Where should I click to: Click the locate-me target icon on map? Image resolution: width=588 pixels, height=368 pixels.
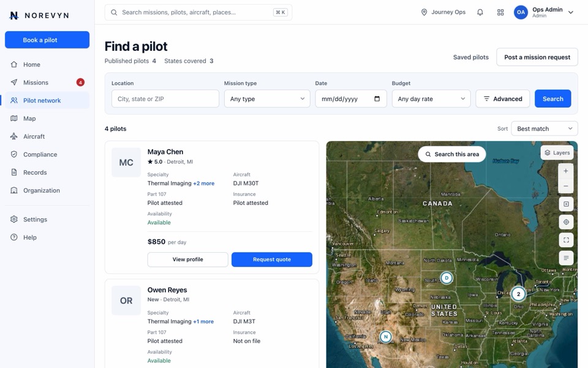(566, 222)
